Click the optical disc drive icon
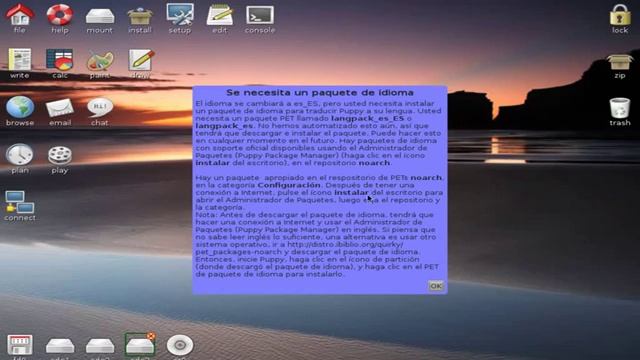 (x=180, y=345)
